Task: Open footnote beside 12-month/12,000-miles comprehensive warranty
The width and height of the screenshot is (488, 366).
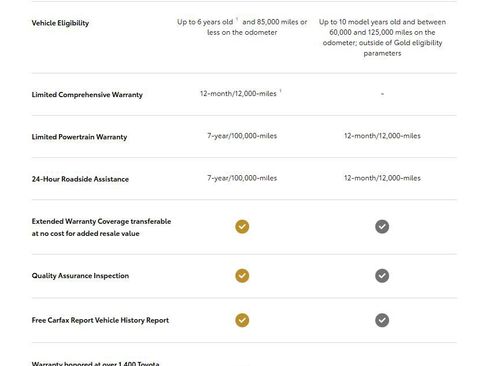Action: tap(280, 91)
